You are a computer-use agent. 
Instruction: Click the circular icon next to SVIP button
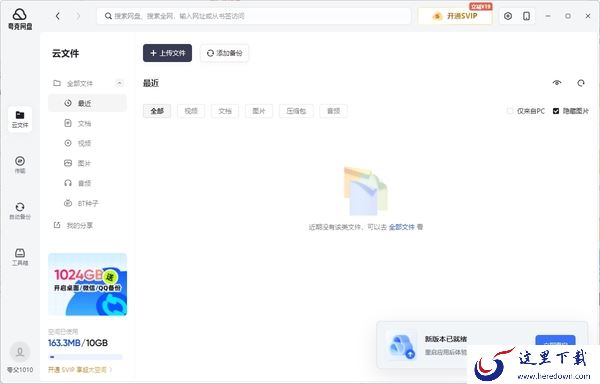click(x=508, y=16)
